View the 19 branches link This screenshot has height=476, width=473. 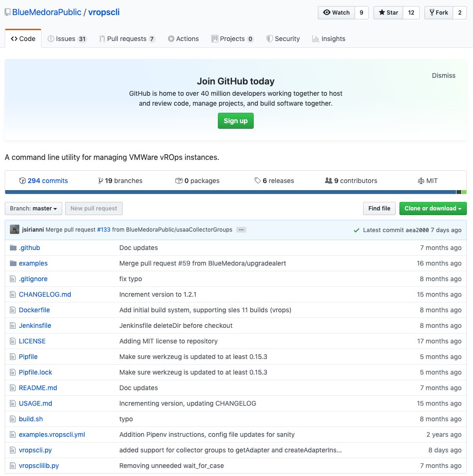click(120, 181)
